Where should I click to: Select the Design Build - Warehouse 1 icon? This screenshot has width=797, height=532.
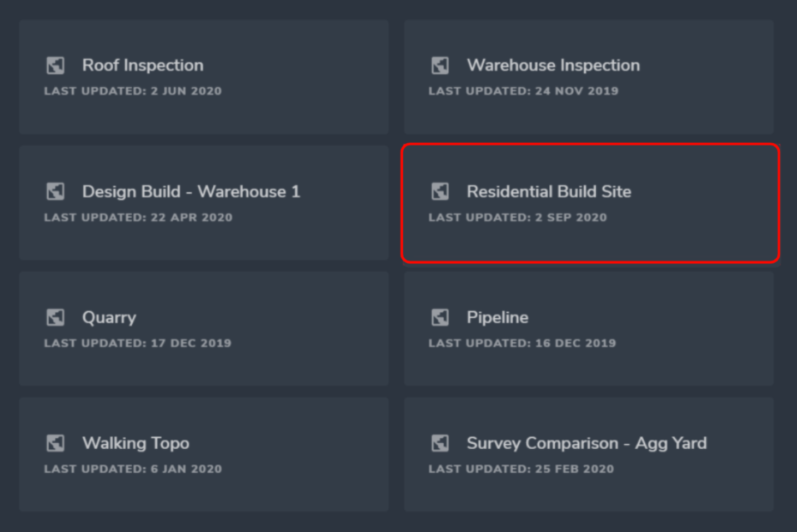55,192
